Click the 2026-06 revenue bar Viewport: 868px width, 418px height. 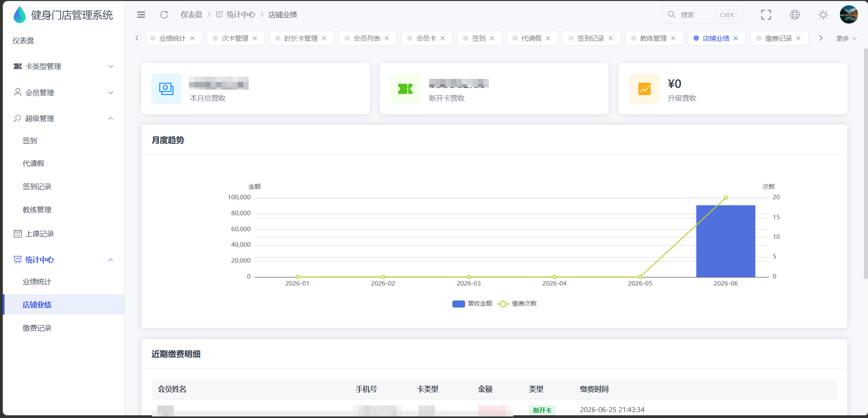[726, 241]
